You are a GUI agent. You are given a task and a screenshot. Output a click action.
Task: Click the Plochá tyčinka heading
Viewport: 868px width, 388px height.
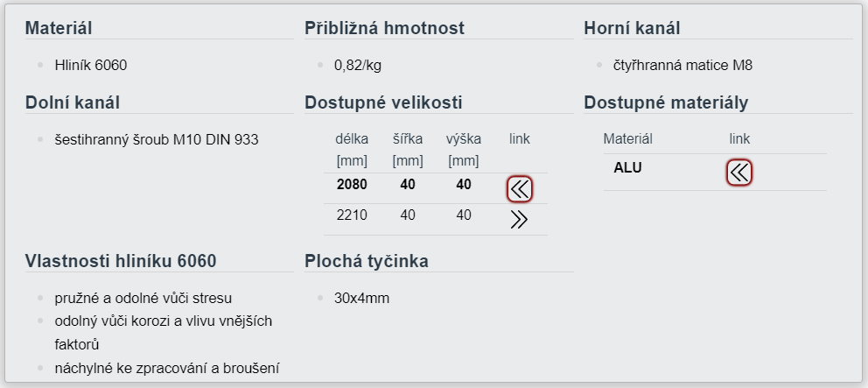point(367,261)
